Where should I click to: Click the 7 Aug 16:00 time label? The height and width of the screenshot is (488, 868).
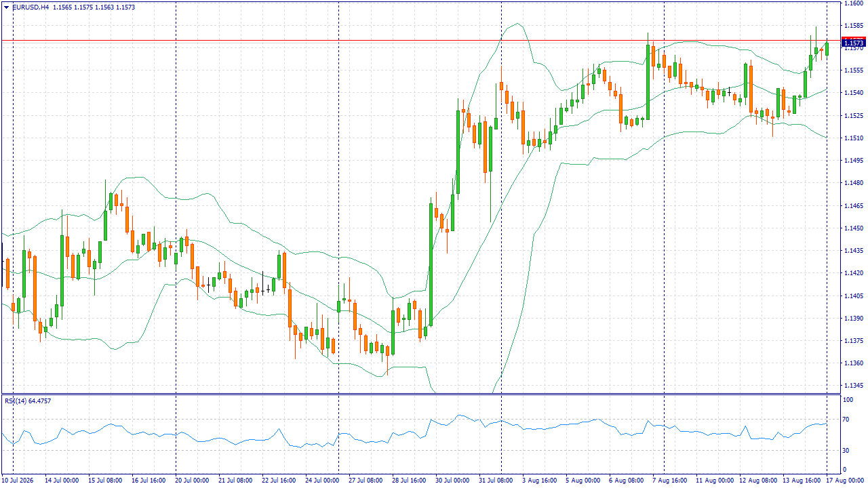pyautogui.click(x=669, y=481)
